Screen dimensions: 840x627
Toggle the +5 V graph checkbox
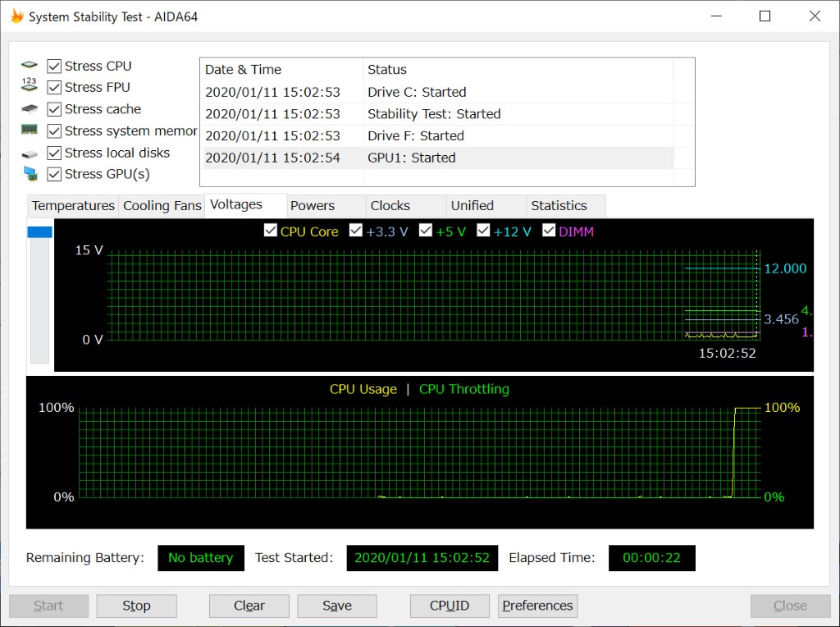pos(426,231)
